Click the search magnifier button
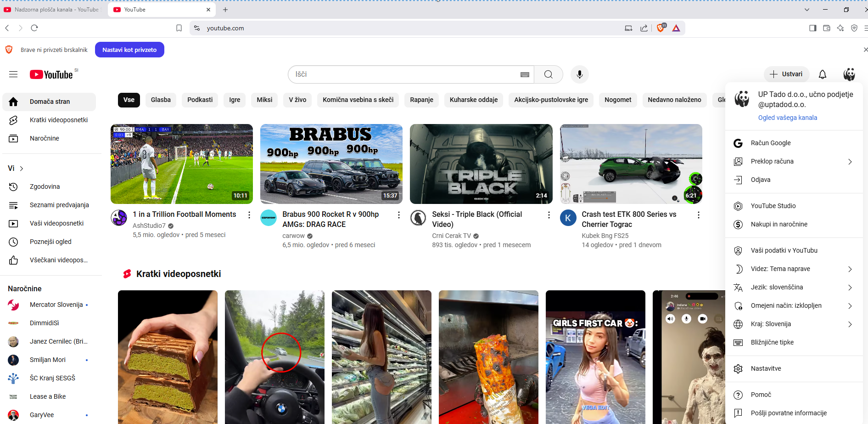 548,74
